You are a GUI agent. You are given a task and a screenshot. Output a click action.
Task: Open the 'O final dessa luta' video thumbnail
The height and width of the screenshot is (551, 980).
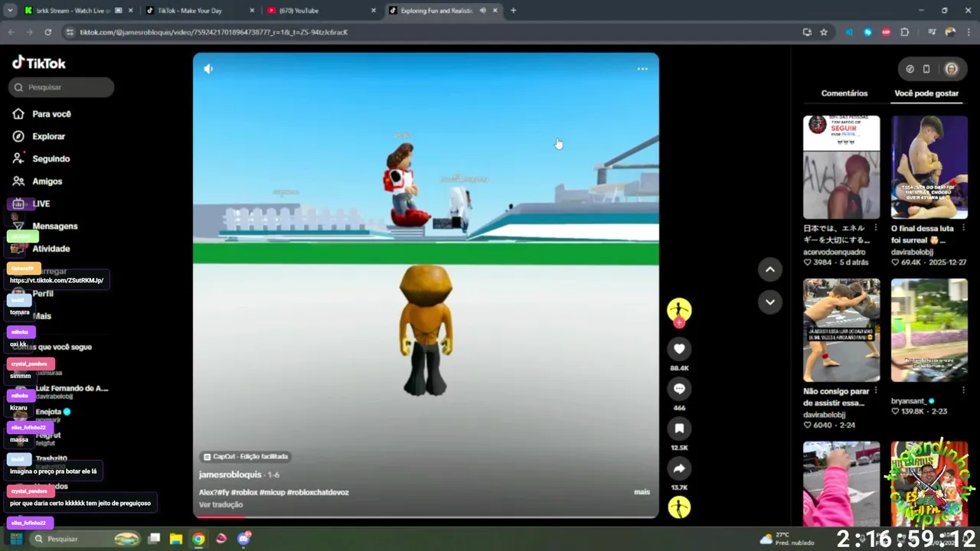click(x=929, y=168)
